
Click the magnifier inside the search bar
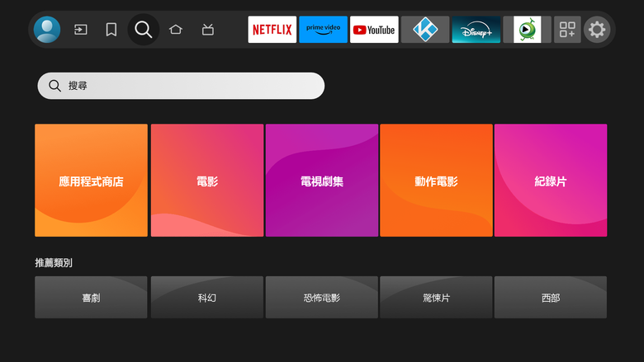(54, 86)
